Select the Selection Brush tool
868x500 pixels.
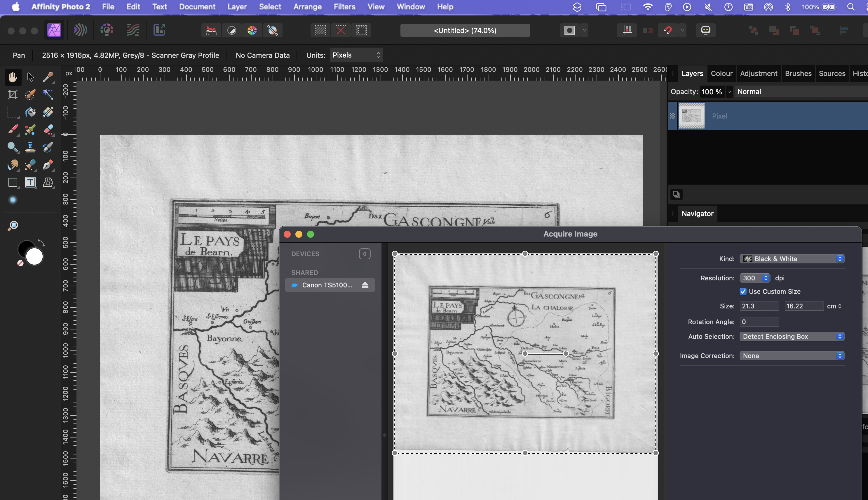coord(30,94)
